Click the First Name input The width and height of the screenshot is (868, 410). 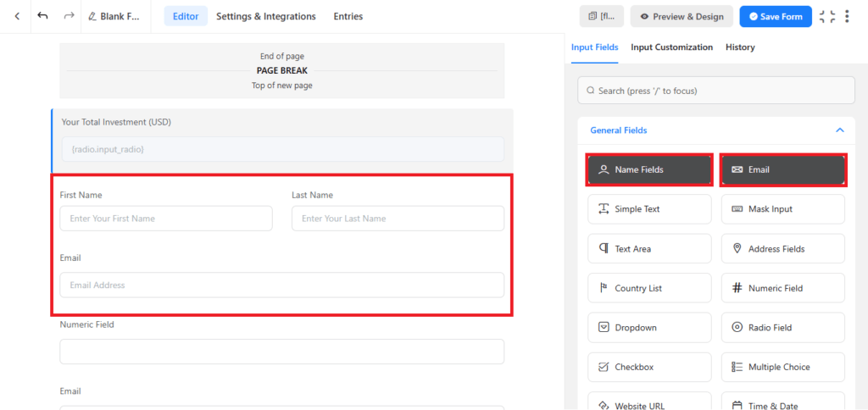[166, 219]
